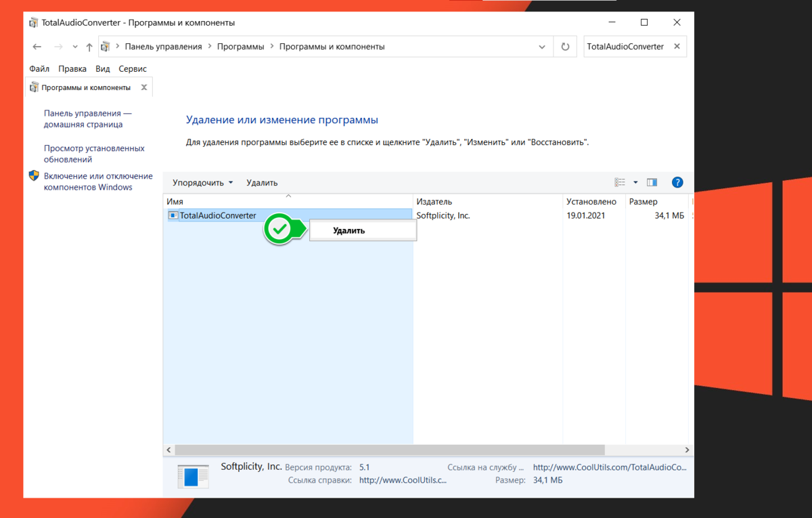Click the TotalAudioConverter row icon
Image resolution: width=812 pixels, height=518 pixels.
(x=173, y=215)
